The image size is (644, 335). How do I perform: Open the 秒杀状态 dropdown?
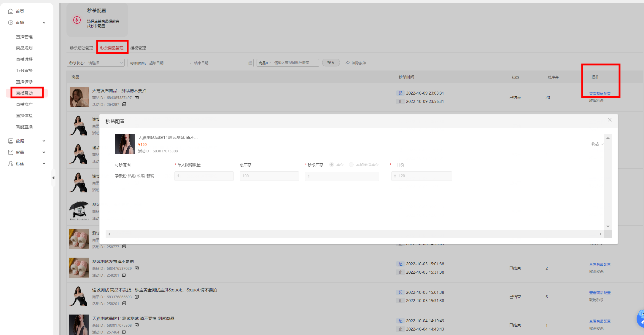(96, 63)
